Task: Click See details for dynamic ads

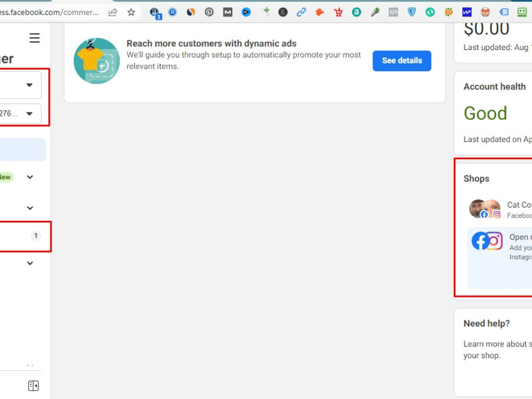Action: coord(402,61)
